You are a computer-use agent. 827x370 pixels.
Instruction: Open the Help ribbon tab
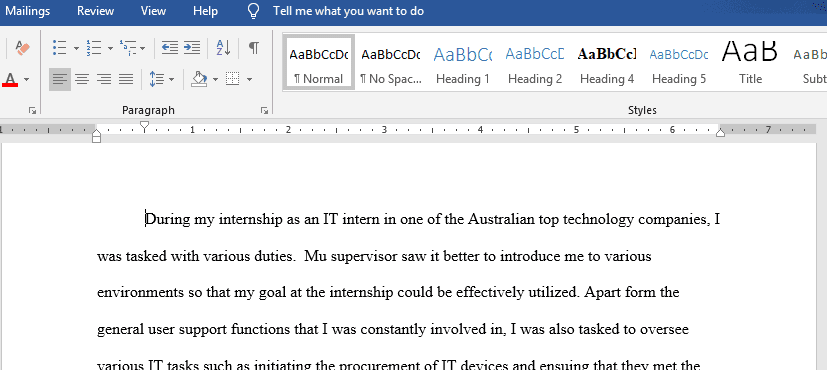(205, 11)
